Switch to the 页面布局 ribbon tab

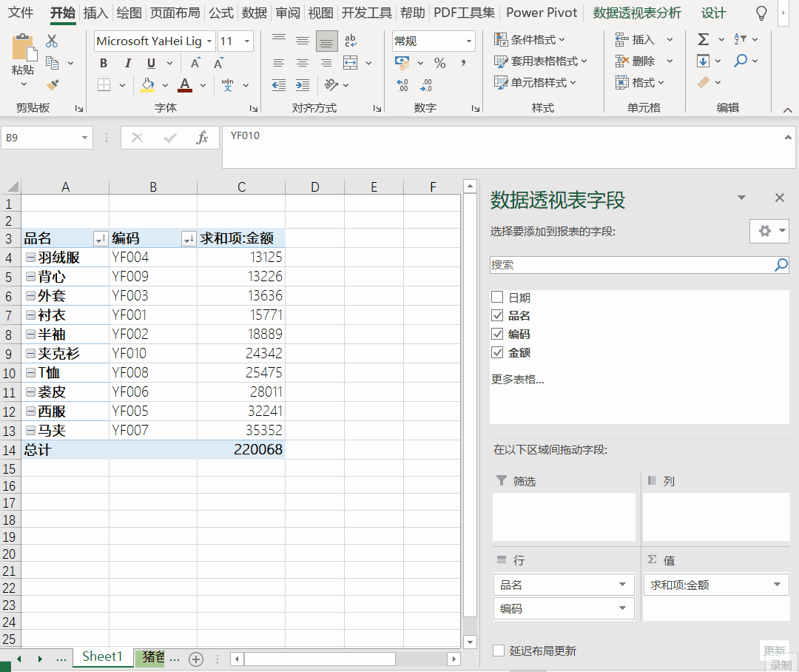pyautogui.click(x=175, y=13)
